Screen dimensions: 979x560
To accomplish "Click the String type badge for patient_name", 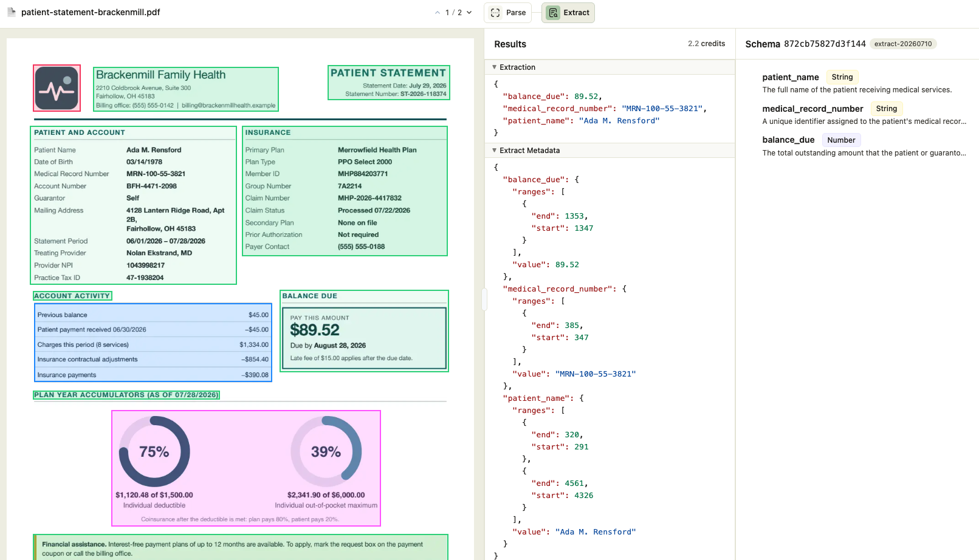I will tap(842, 77).
